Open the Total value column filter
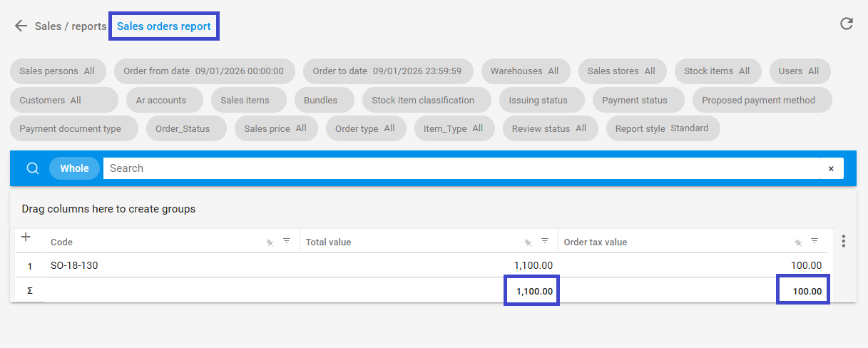This screenshot has width=868, height=348. (x=545, y=241)
